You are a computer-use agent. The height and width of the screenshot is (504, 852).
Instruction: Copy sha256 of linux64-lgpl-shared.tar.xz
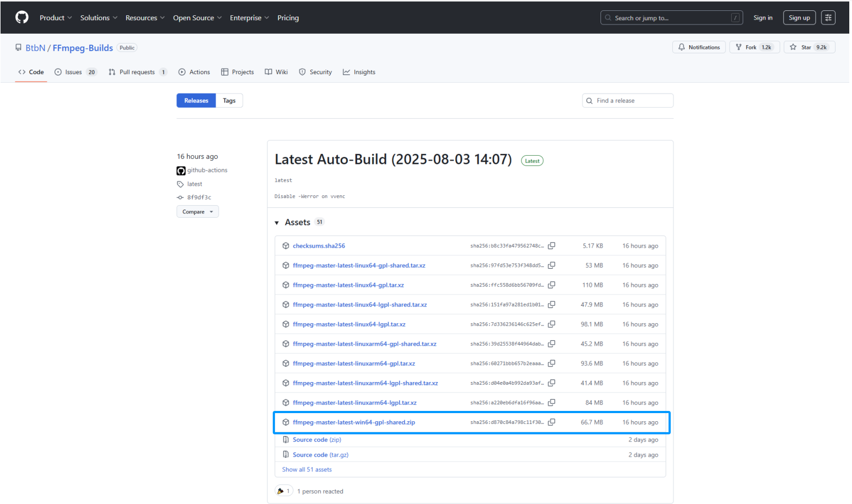(551, 305)
